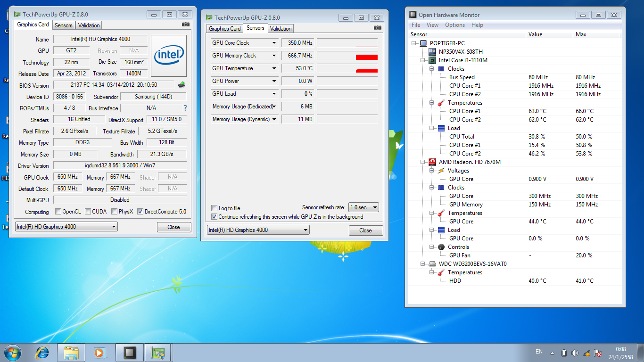Image resolution: width=644 pixels, height=362 pixels.
Task: Select the GPU Fan row
Action: pos(515,255)
